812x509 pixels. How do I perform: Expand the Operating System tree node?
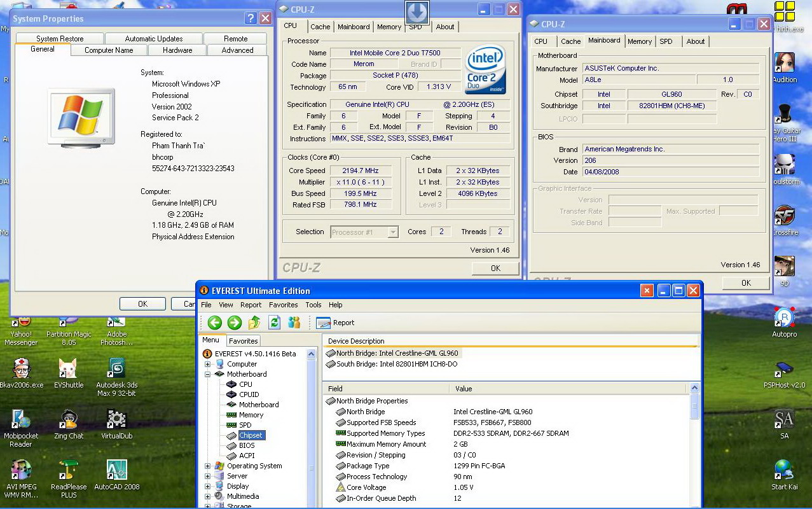207,466
